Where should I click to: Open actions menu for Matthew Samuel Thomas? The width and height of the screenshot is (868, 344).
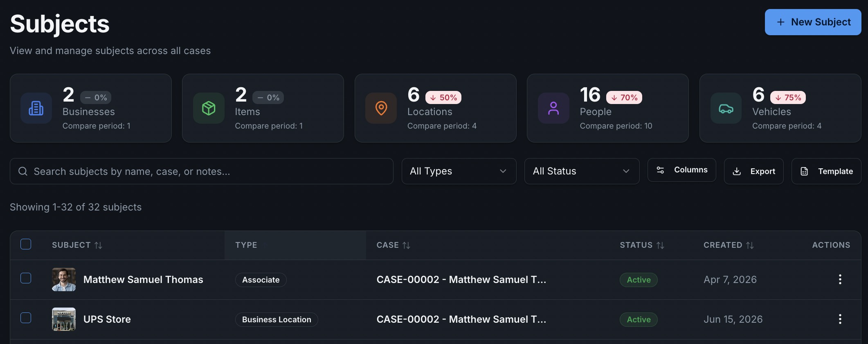[840, 279]
